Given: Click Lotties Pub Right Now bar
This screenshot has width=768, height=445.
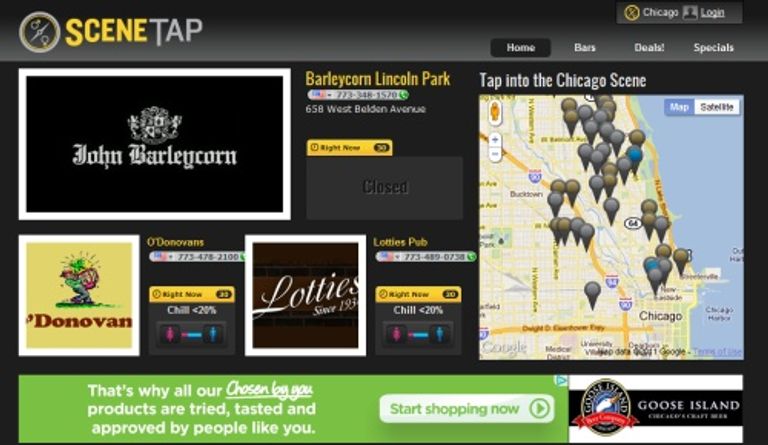Looking at the screenshot, I should coord(418,294).
